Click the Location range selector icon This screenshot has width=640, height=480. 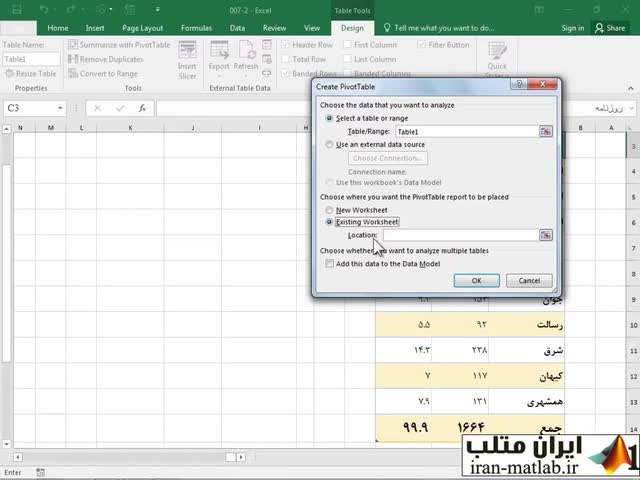point(546,235)
